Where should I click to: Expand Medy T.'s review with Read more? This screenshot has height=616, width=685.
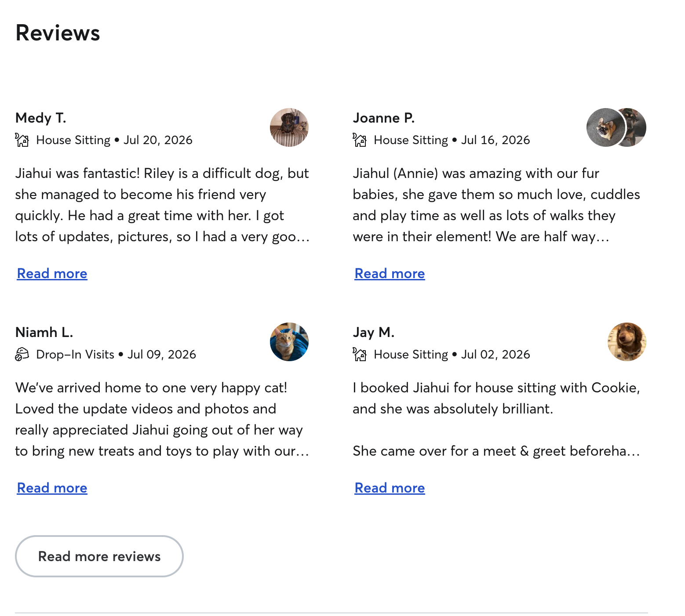click(x=52, y=274)
